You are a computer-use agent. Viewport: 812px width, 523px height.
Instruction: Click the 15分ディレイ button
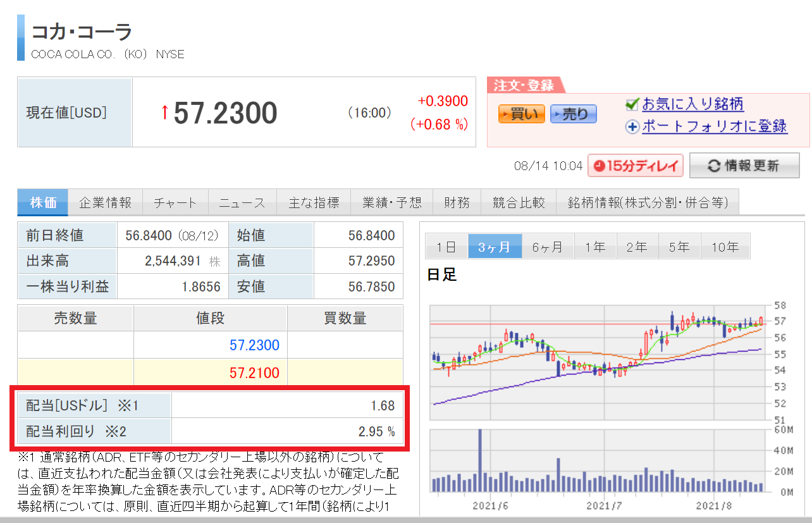coord(636,166)
